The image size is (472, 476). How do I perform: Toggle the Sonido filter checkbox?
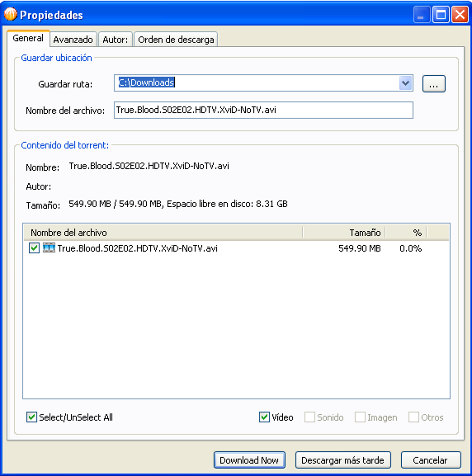tap(310, 417)
